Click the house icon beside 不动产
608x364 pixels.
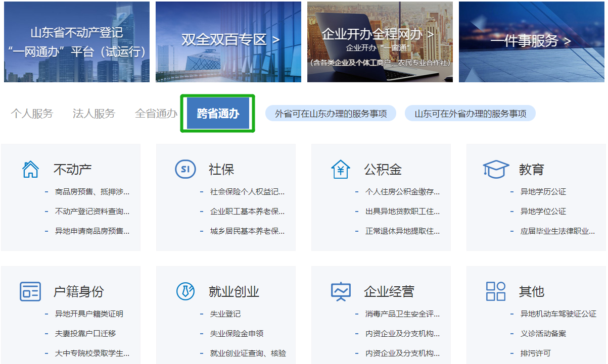(31, 170)
